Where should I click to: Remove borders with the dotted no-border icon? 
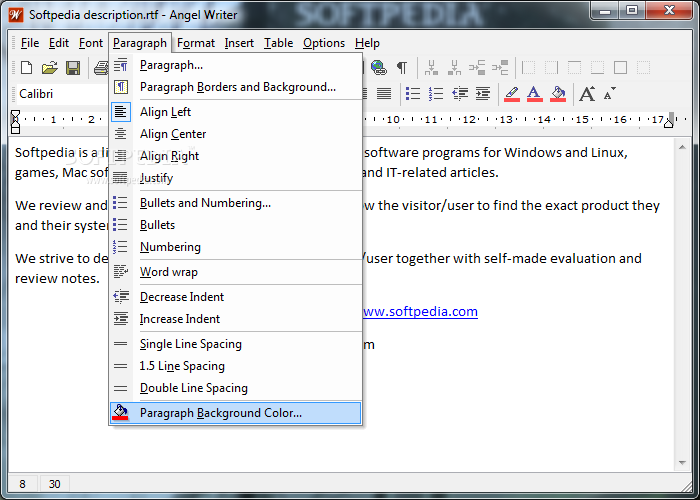pos(643,68)
